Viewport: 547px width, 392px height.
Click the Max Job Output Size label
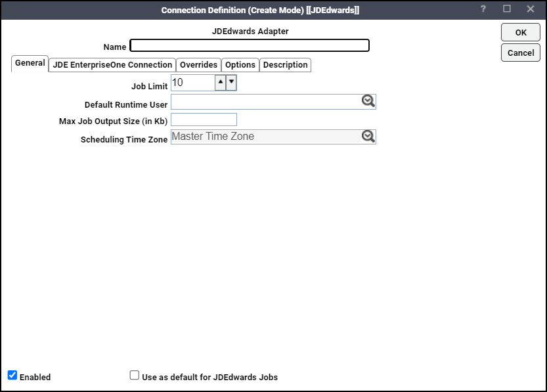[x=114, y=121]
